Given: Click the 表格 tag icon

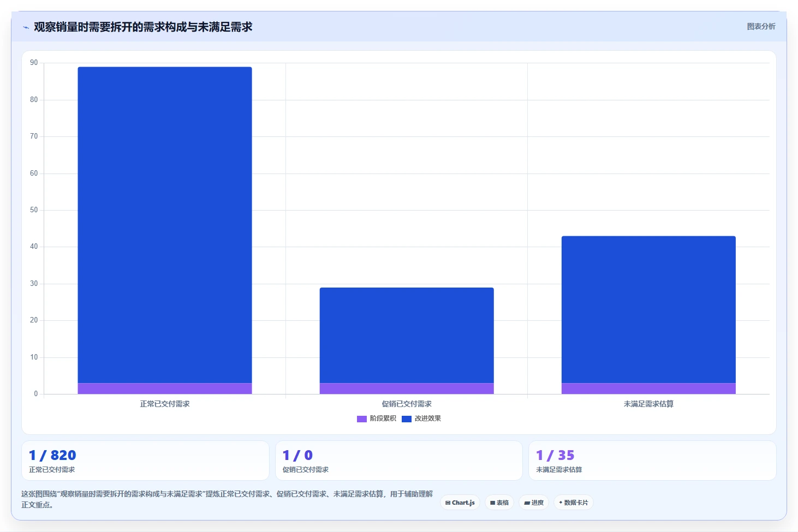Looking at the screenshot, I should 492,503.
